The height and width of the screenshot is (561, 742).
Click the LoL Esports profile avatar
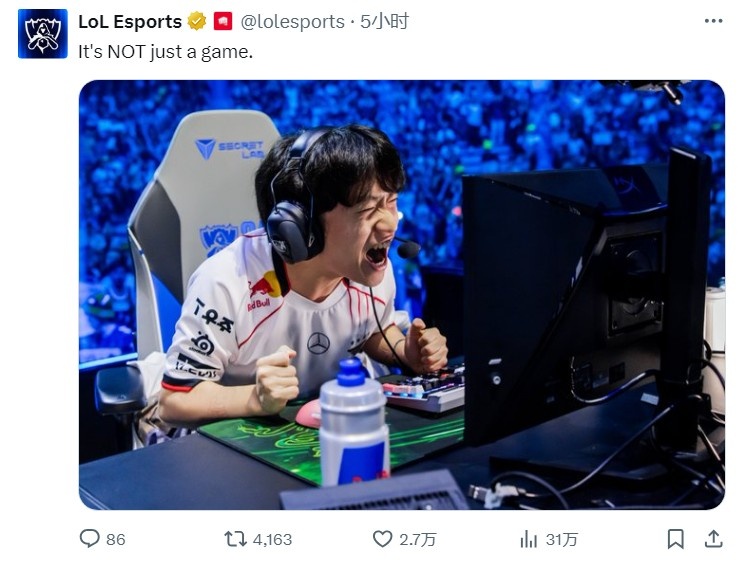pos(43,34)
